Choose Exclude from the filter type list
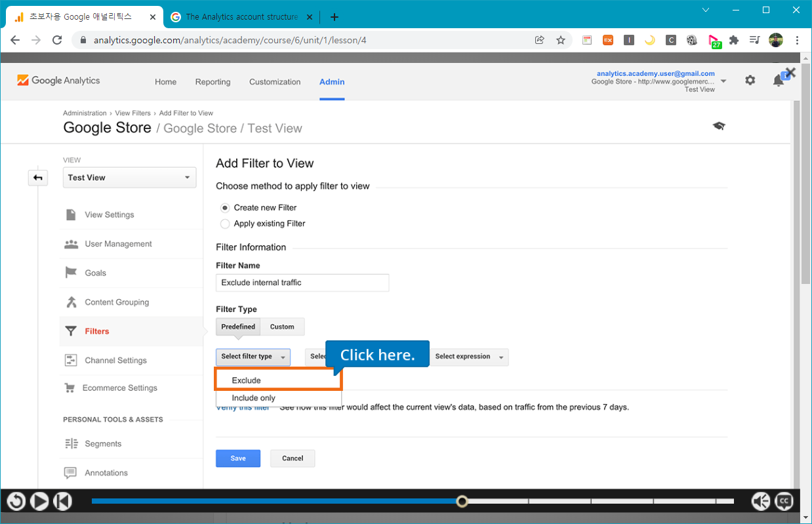812x524 pixels. pyautogui.click(x=279, y=380)
